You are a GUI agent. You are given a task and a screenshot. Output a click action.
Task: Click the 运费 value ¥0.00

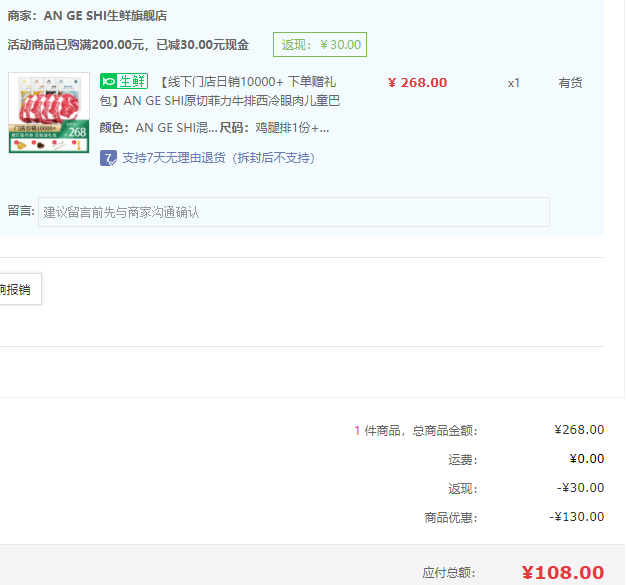[587, 459]
